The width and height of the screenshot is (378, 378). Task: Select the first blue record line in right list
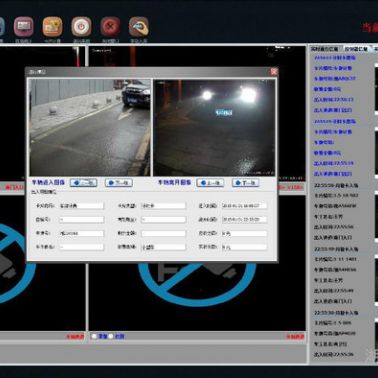click(x=335, y=58)
